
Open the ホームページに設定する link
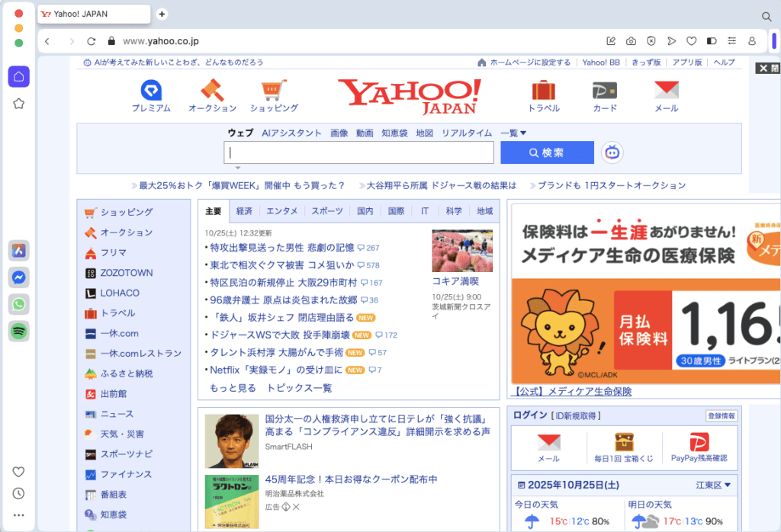click(530, 62)
